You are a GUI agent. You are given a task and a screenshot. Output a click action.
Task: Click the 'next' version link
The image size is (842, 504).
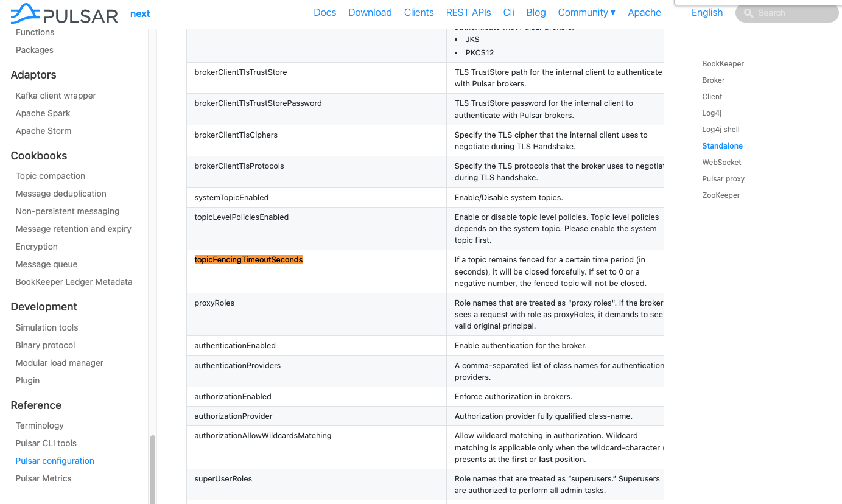[140, 13]
